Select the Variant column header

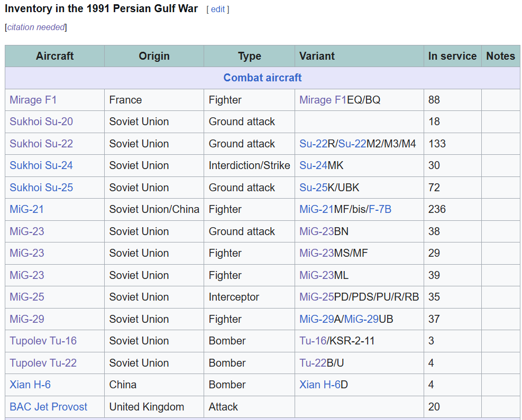pos(359,56)
